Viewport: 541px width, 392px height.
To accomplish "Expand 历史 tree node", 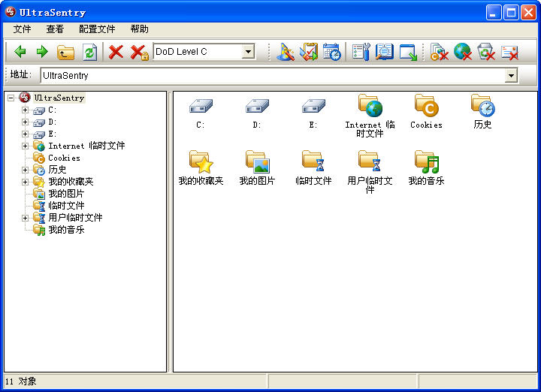I will [25, 170].
